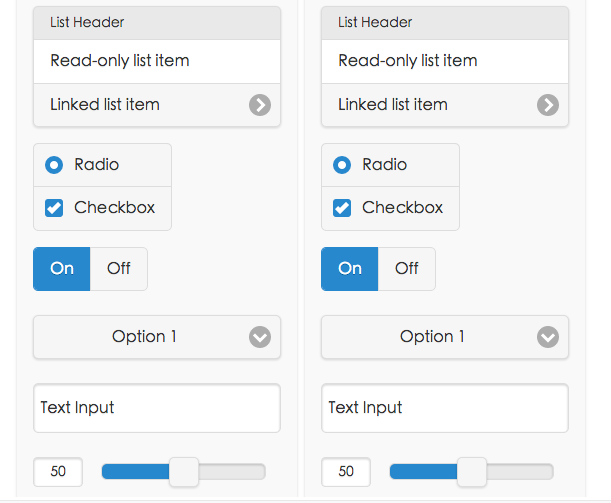The image size is (611, 503).
Task: Open the left Option 1 dropdown
Action: coord(157,337)
